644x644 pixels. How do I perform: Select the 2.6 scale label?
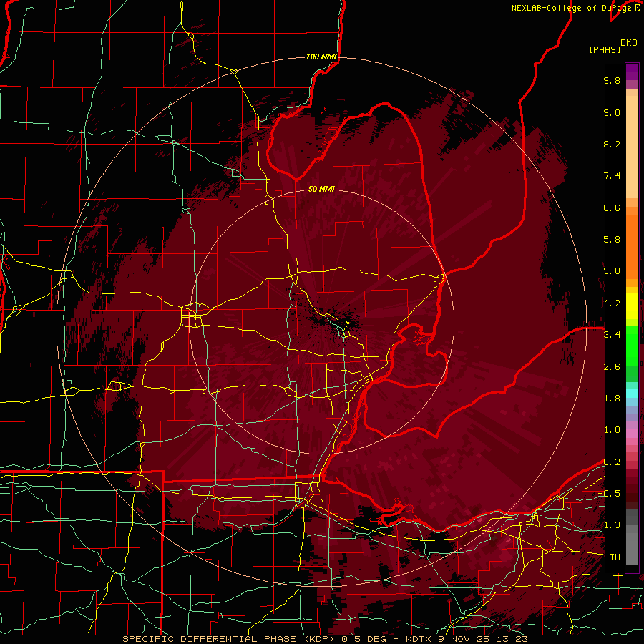click(x=612, y=367)
